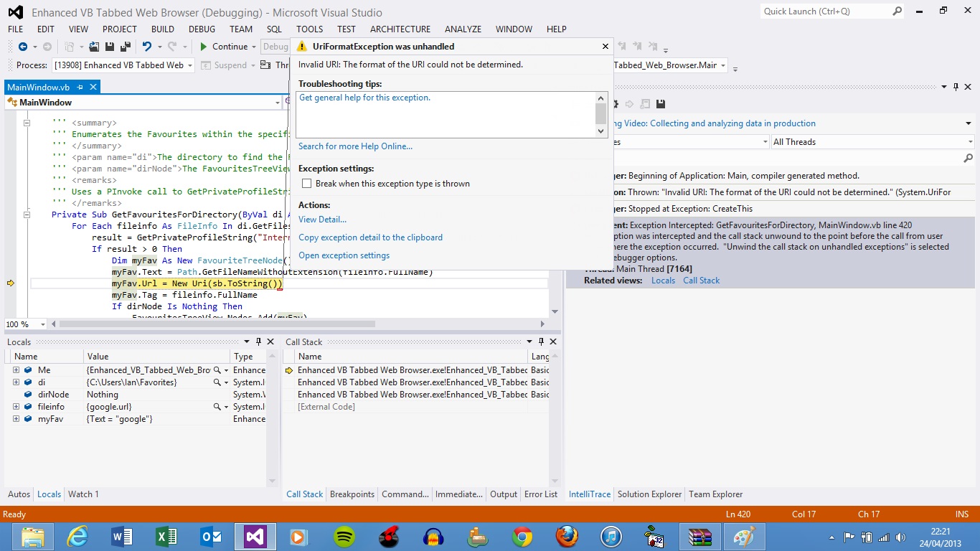980x551 pixels.
Task: Pin the IntelliTrace panel
Action: [956, 87]
